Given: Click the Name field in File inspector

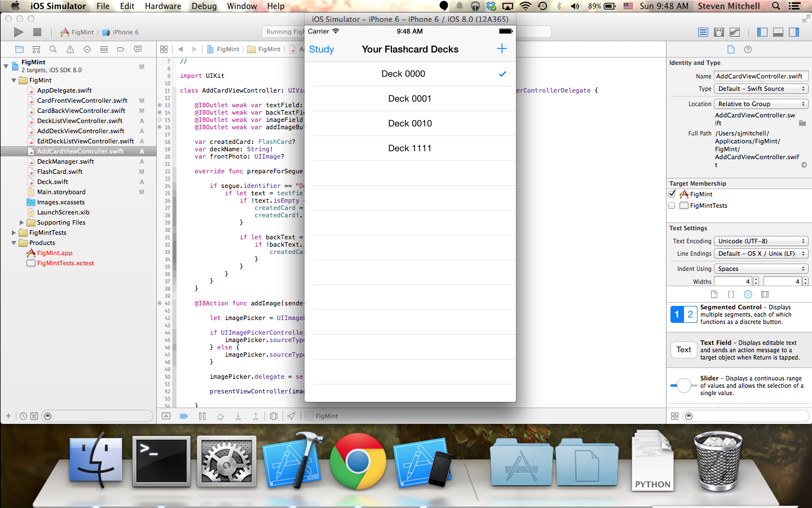Looking at the screenshot, I should point(761,76).
